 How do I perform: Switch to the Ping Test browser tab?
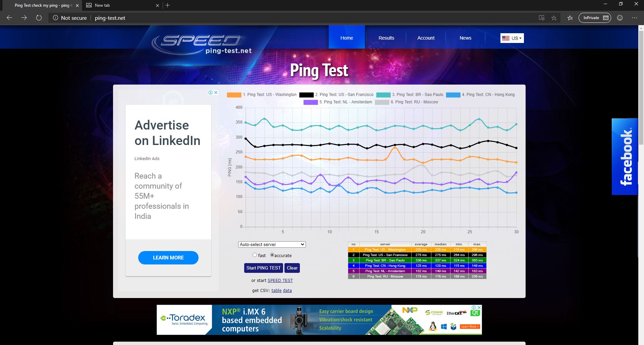tap(42, 5)
